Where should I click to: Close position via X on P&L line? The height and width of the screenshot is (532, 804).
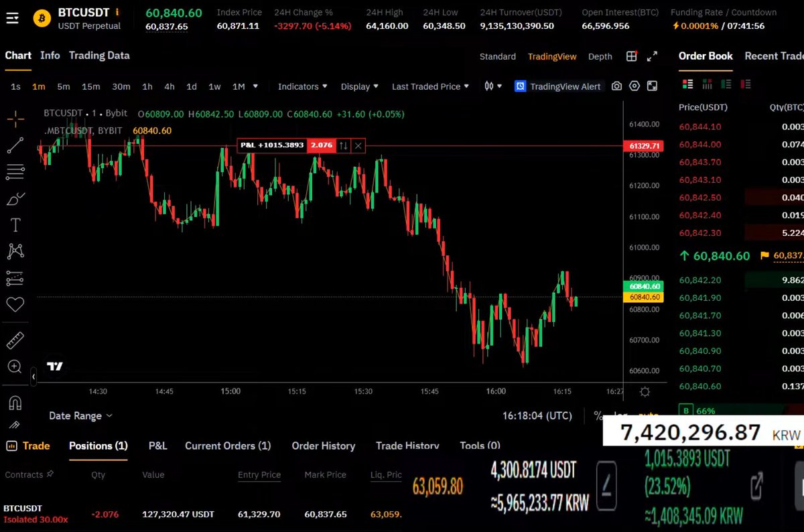click(358, 145)
